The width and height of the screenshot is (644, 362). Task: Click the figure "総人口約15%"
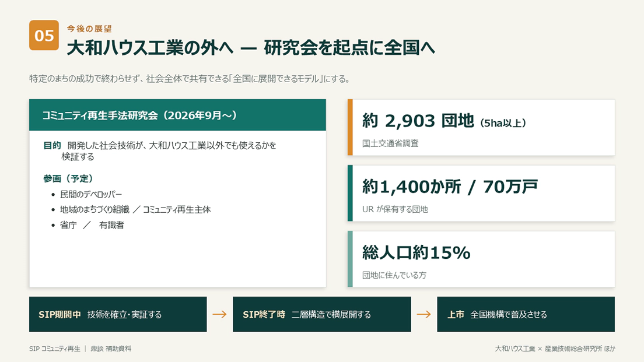point(416,253)
